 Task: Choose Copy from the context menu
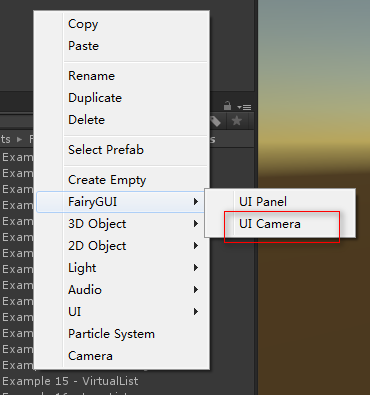[122, 24]
